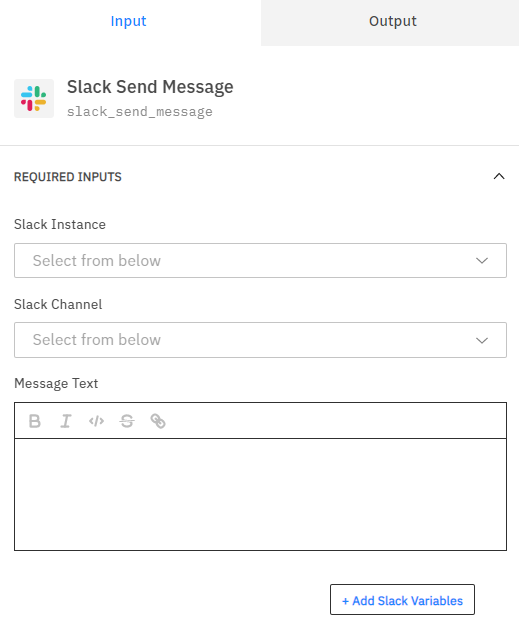Click the Slack Instance dropdown arrow

[482, 260]
